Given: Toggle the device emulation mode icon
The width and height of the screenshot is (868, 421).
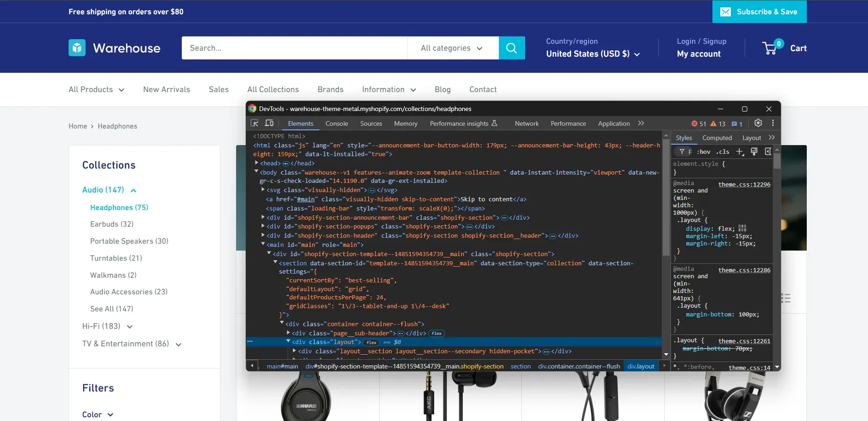Looking at the screenshot, I should coord(269,123).
